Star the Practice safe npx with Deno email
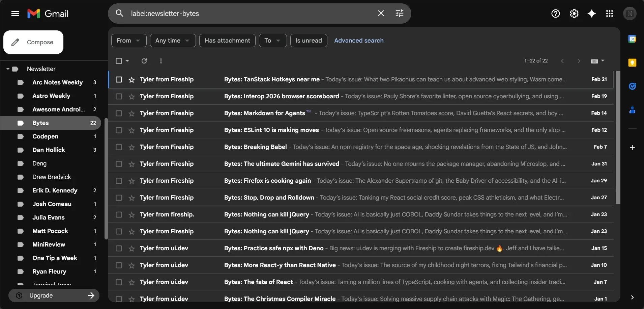Image resolution: width=644 pixels, height=309 pixels. (131, 249)
